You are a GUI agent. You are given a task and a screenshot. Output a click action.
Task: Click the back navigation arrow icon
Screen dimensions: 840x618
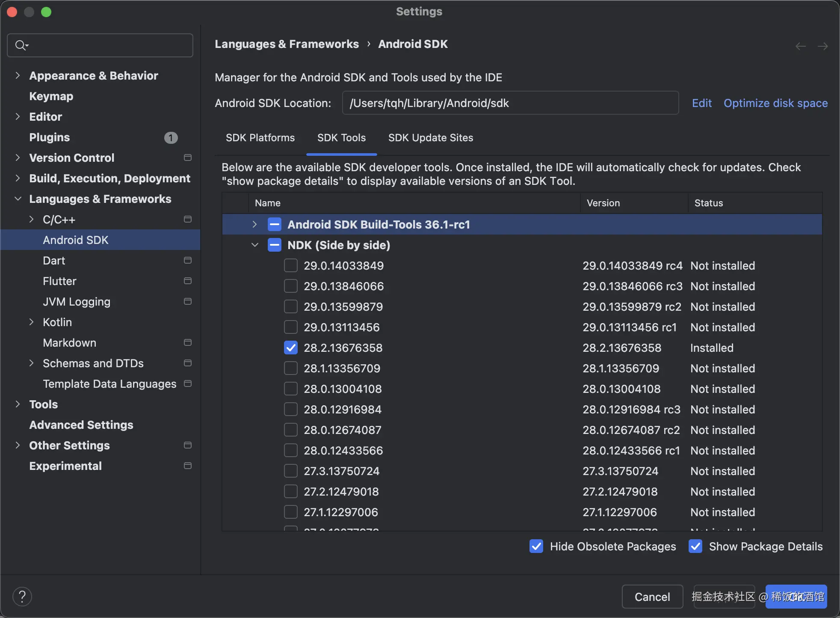click(801, 46)
